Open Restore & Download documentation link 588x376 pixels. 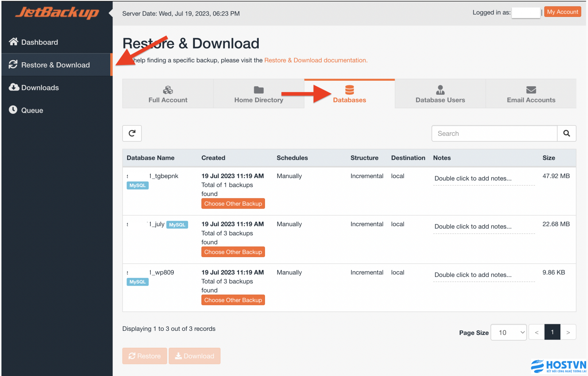click(x=316, y=60)
